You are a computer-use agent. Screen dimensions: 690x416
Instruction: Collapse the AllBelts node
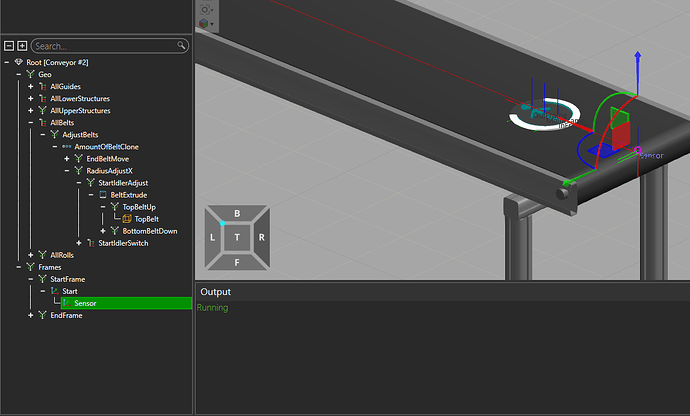[x=31, y=123]
